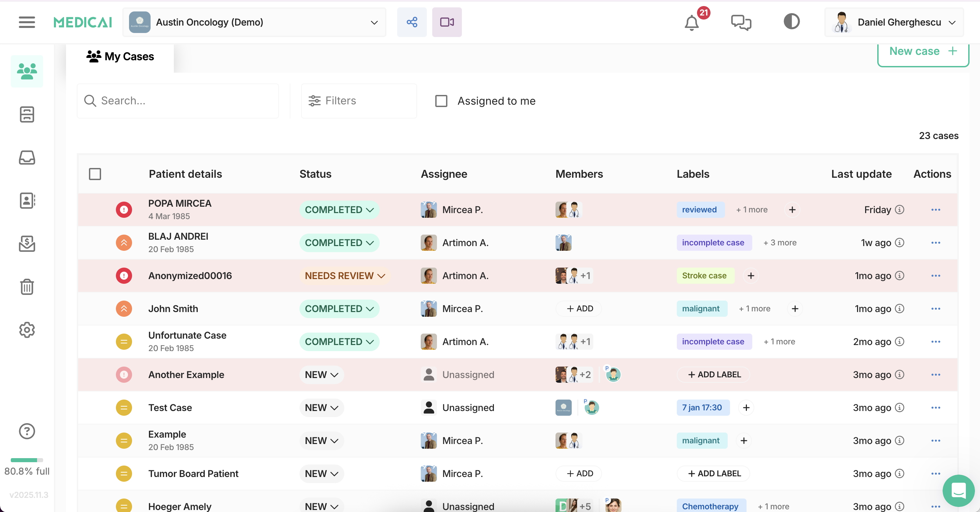Click member avatars of the Anonymized00016 row

(574, 276)
